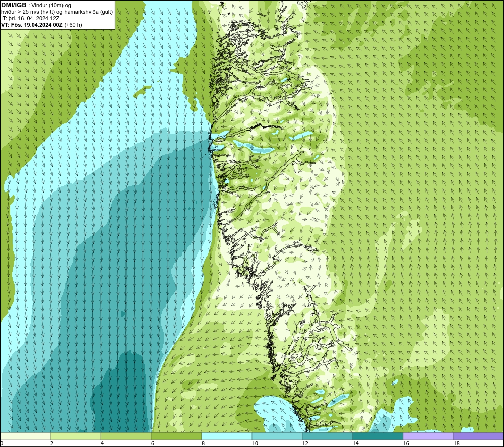Click the '4' scale label
This screenshot has height=447, width=504.
click(102, 444)
